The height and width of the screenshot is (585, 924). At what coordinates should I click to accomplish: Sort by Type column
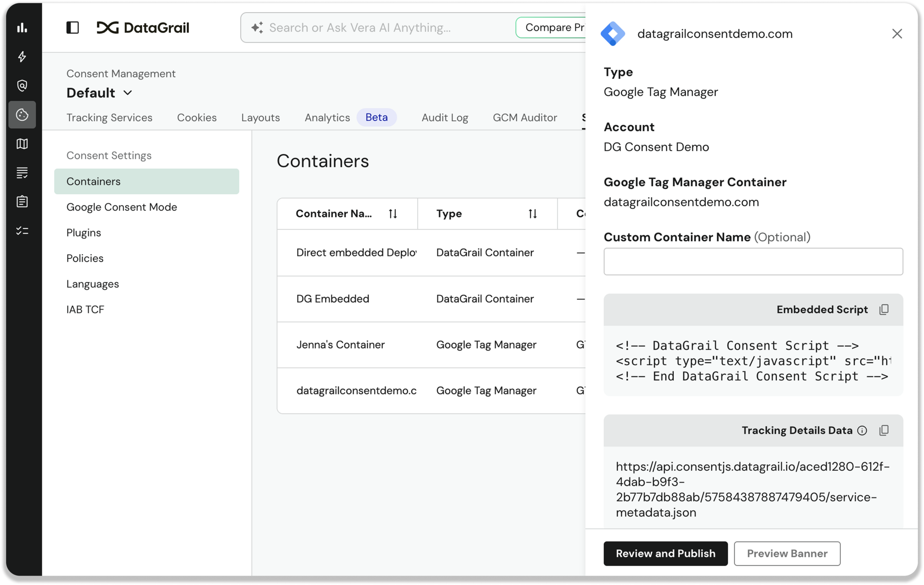tap(533, 214)
